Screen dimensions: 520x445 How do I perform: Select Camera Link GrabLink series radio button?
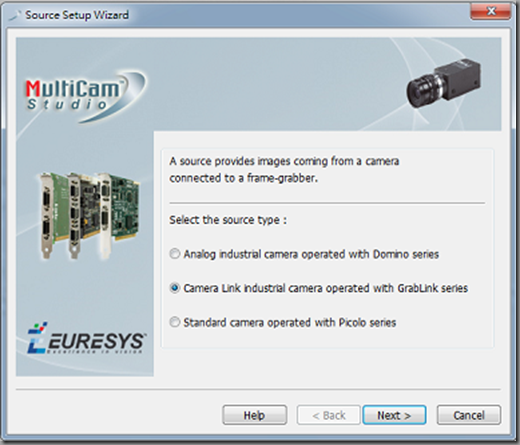click(175, 288)
